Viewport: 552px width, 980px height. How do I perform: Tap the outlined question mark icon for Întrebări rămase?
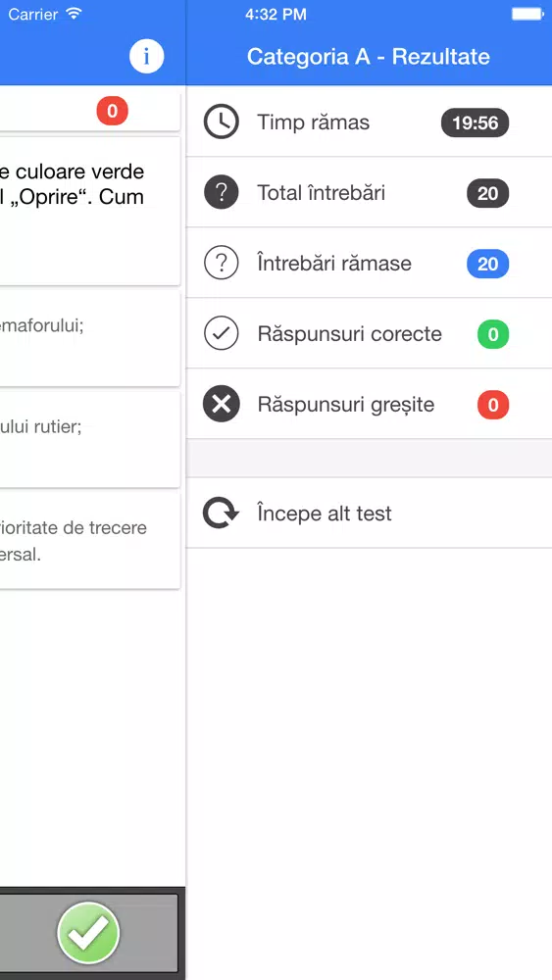(x=222, y=263)
